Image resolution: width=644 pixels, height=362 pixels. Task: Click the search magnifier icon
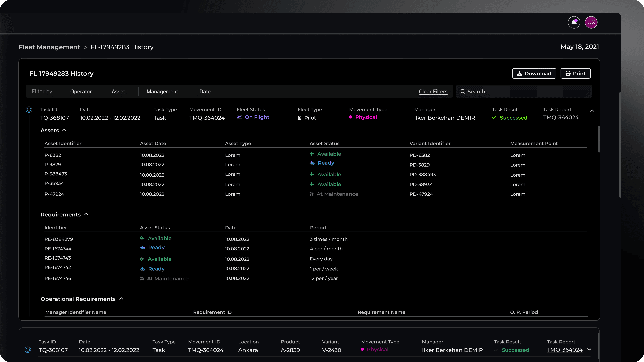tap(463, 92)
